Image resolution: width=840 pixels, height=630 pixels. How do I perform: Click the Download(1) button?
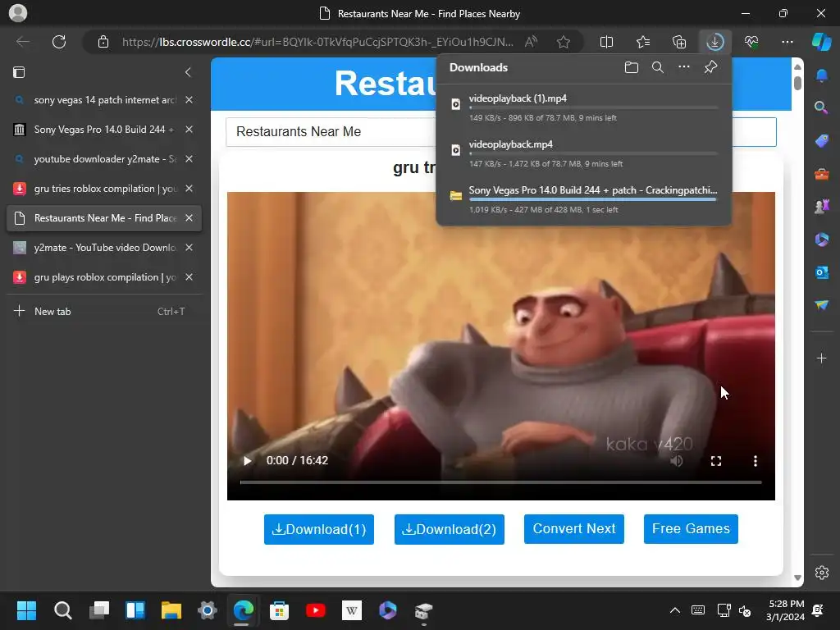point(319,529)
